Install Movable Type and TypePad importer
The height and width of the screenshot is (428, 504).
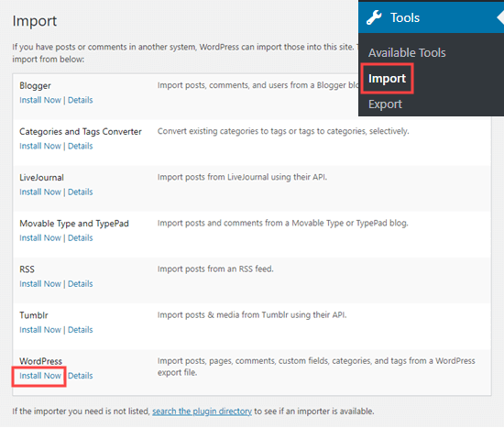(40, 238)
